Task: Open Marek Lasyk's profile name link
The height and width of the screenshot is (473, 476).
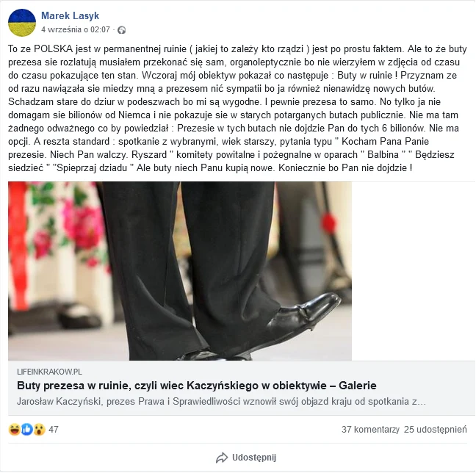Action: 70,15
